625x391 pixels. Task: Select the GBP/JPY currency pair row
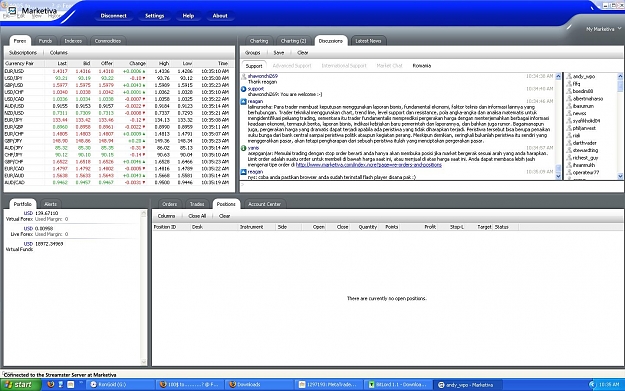(118, 141)
